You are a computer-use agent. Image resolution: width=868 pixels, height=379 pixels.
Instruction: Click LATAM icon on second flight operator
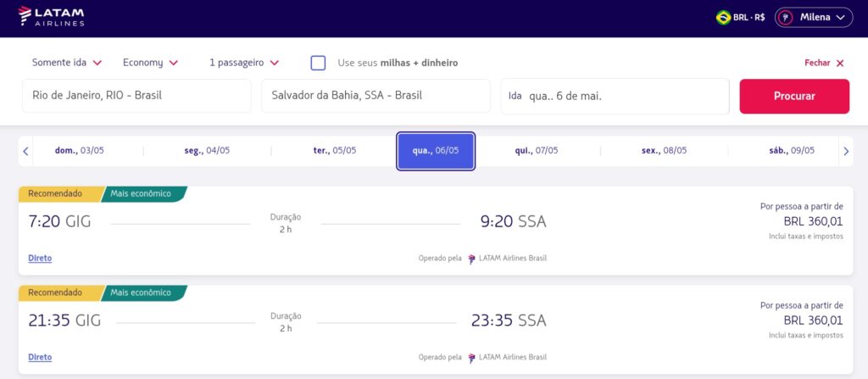pos(472,358)
